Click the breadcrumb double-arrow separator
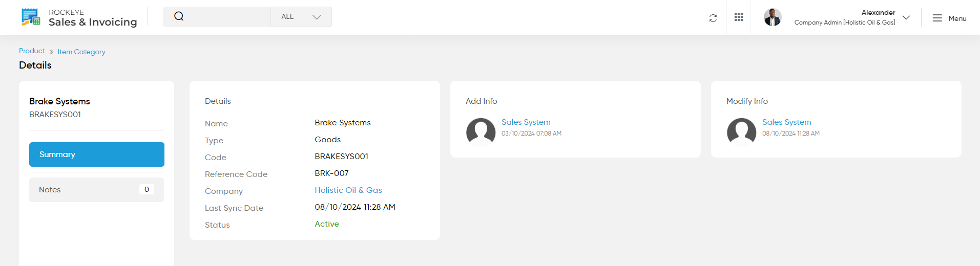Viewport: 980px width, 266px height. coord(51,52)
